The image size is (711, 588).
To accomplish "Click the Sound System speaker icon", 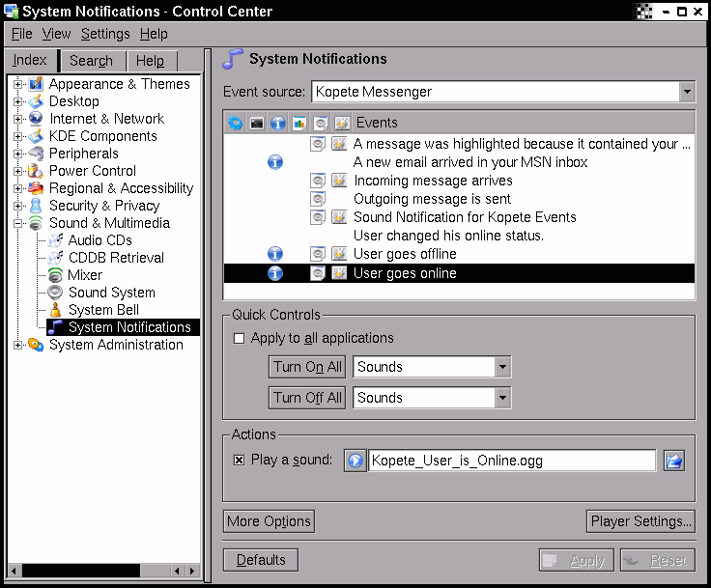I will [x=56, y=293].
